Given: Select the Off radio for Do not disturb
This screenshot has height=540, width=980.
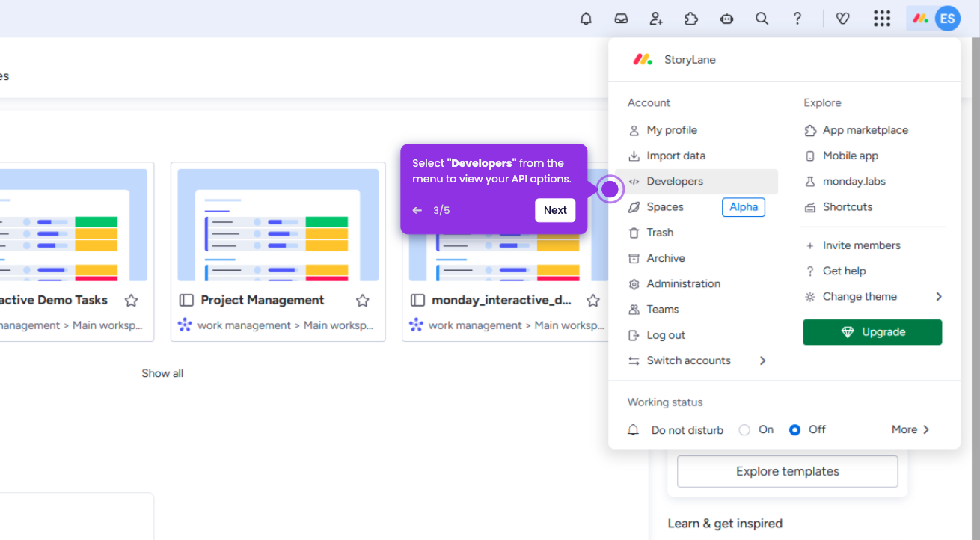Looking at the screenshot, I should [x=795, y=429].
